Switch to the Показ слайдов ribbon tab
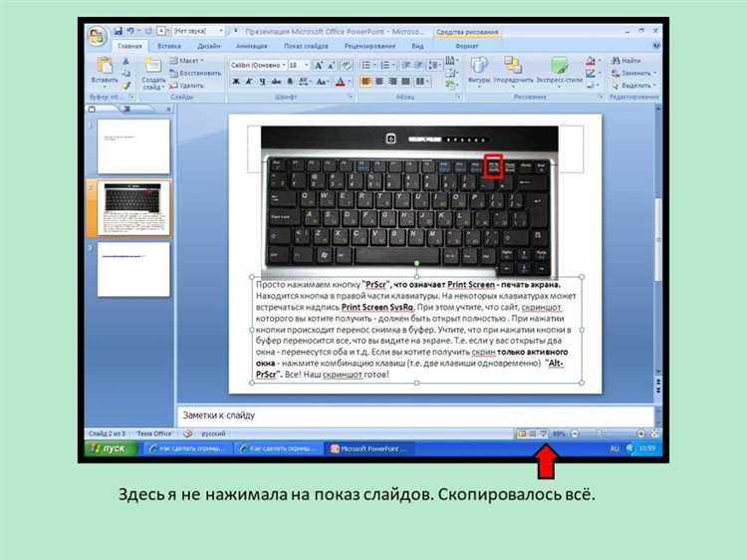Image resolution: width=747 pixels, height=560 pixels. click(306, 46)
